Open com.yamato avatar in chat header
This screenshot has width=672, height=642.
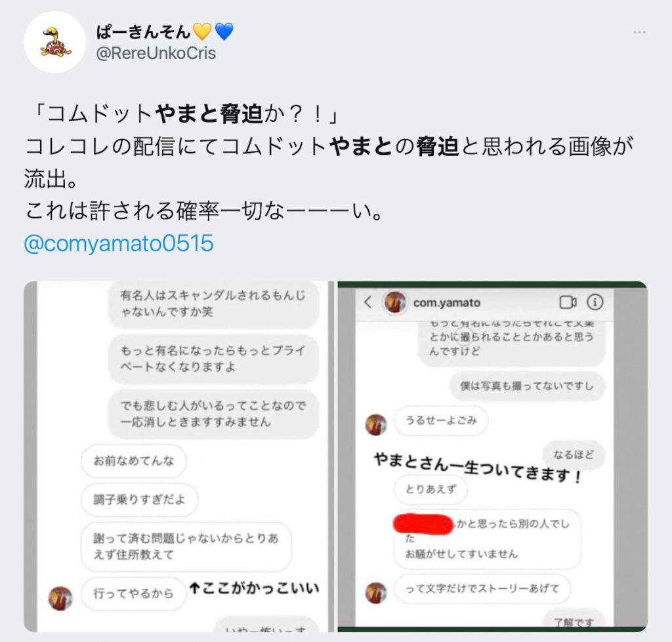(395, 302)
